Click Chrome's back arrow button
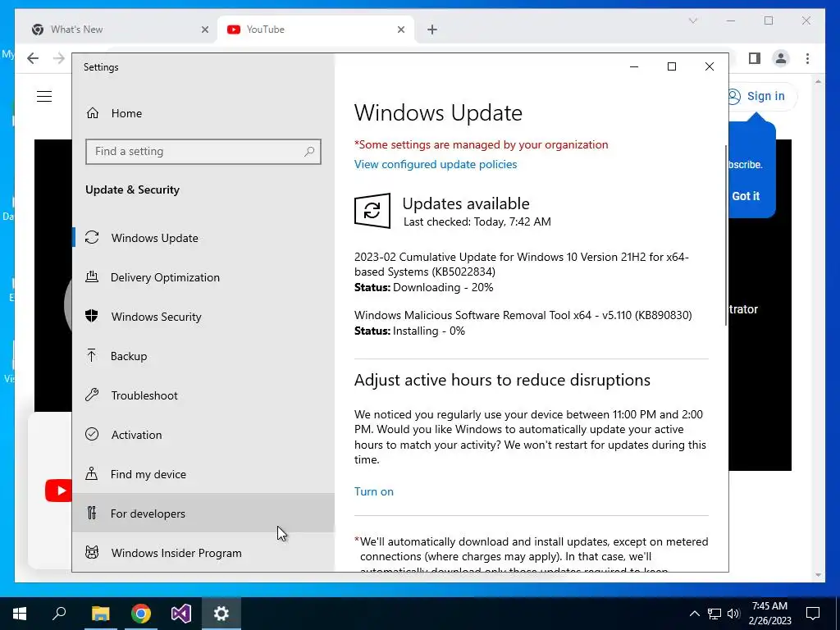 pos(33,58)
